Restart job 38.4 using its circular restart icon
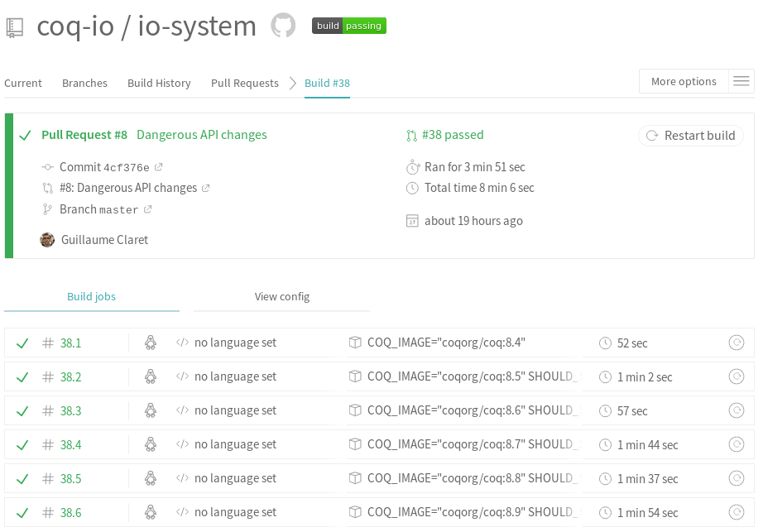The width and height of the screenshot is (763, 532). pyautogui.click(x=737, y=444)
